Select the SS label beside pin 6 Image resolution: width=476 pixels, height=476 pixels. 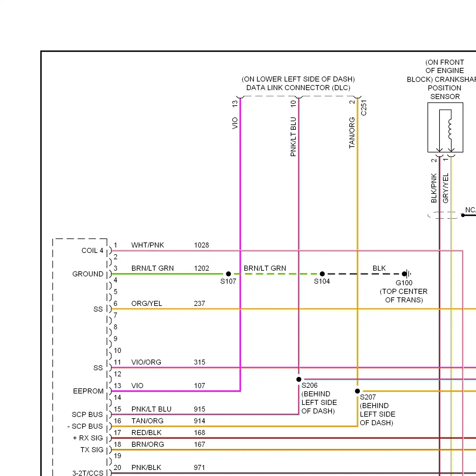pos(98,309)
